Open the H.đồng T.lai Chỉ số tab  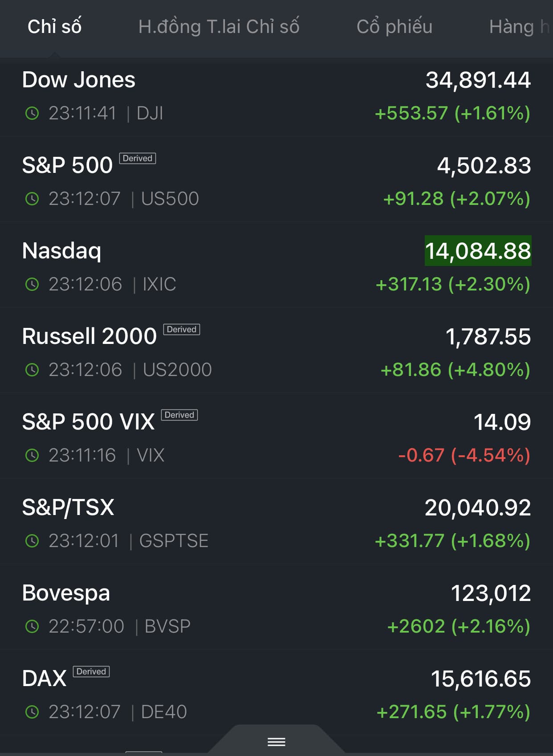pos(219,27)
